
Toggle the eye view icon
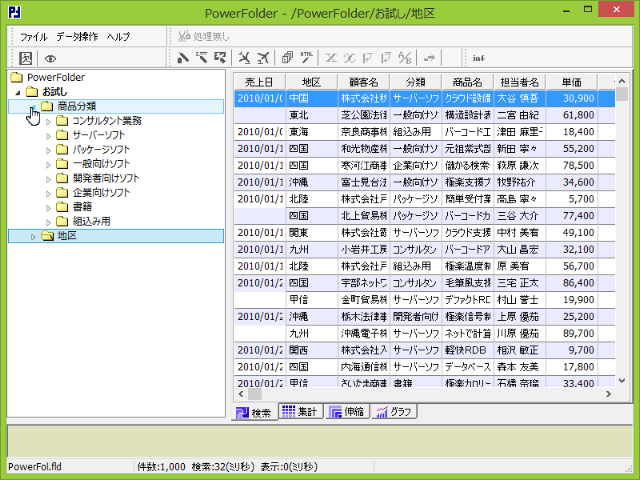[x=50, y=59]
